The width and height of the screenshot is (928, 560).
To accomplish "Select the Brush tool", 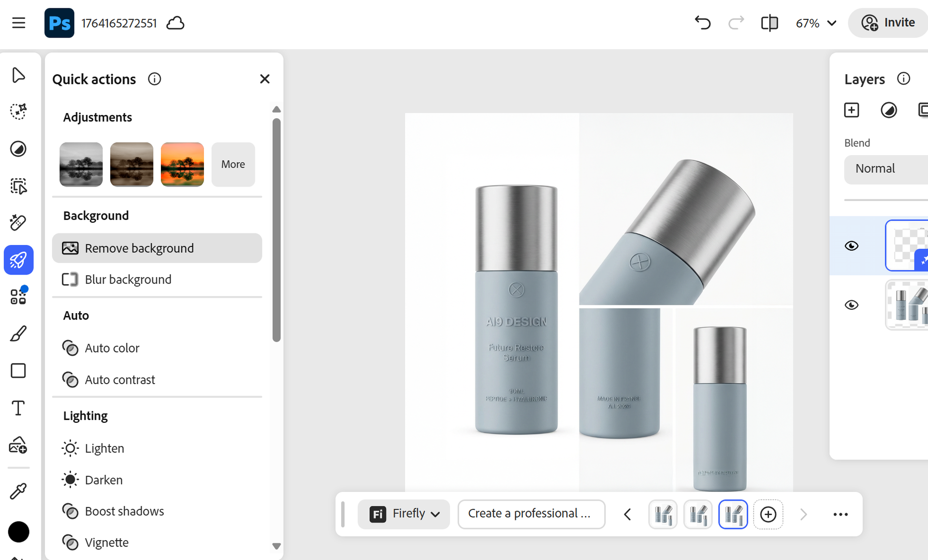I will click(18, 334).
